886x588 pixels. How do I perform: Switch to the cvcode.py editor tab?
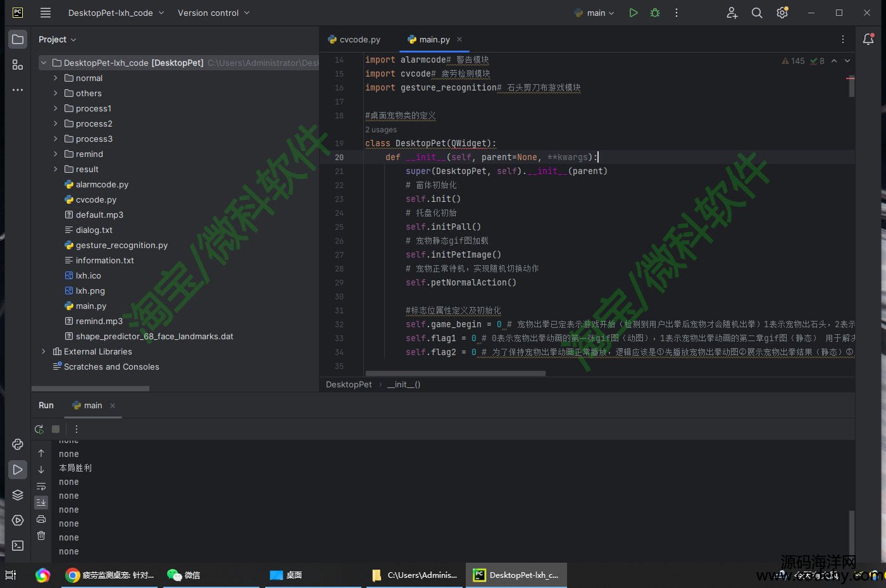[354, 39]
